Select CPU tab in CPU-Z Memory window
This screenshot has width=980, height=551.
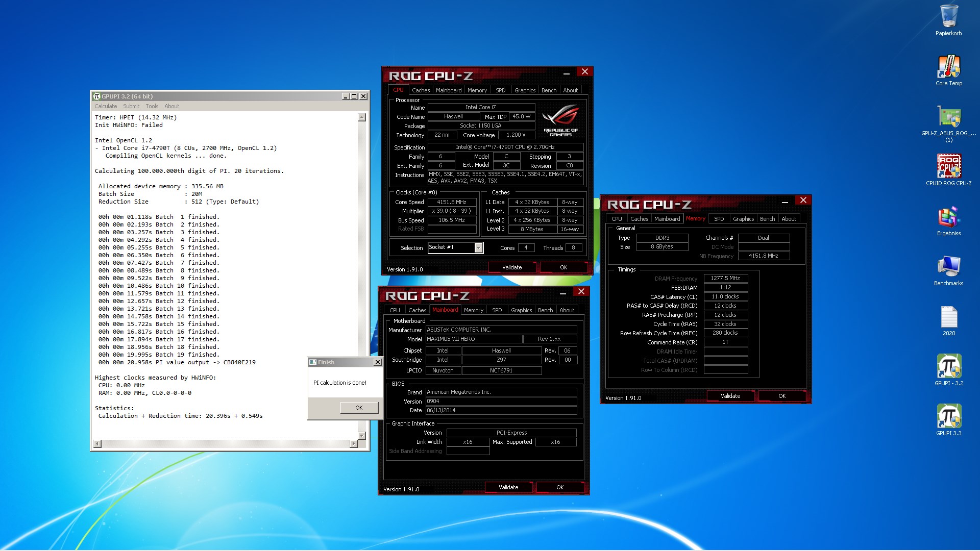[617, 219]
